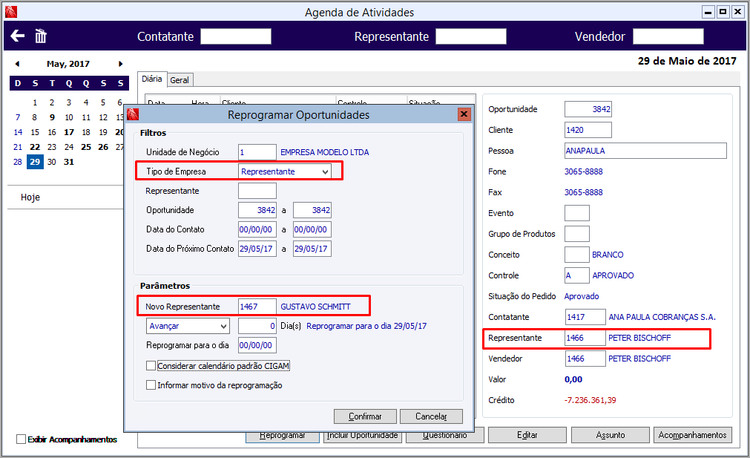Screen dimensions: 750x458
Task: Click the Incluir Oportunidade button
Action: coord(363,436)
